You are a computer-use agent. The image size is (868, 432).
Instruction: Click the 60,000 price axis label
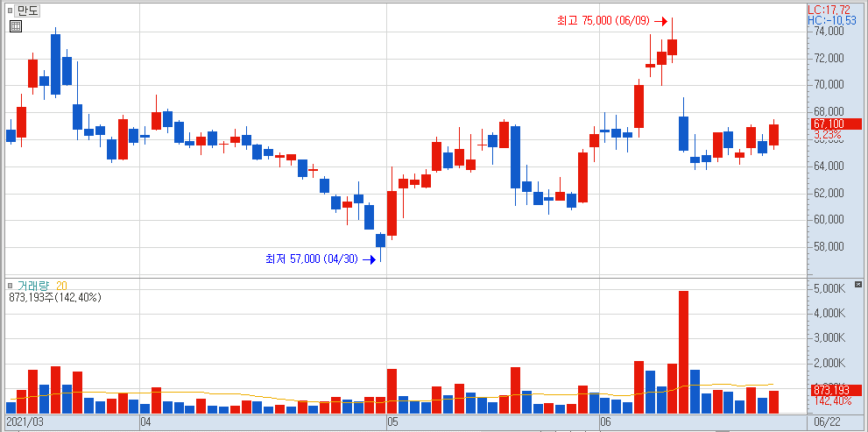pos(828,219)
